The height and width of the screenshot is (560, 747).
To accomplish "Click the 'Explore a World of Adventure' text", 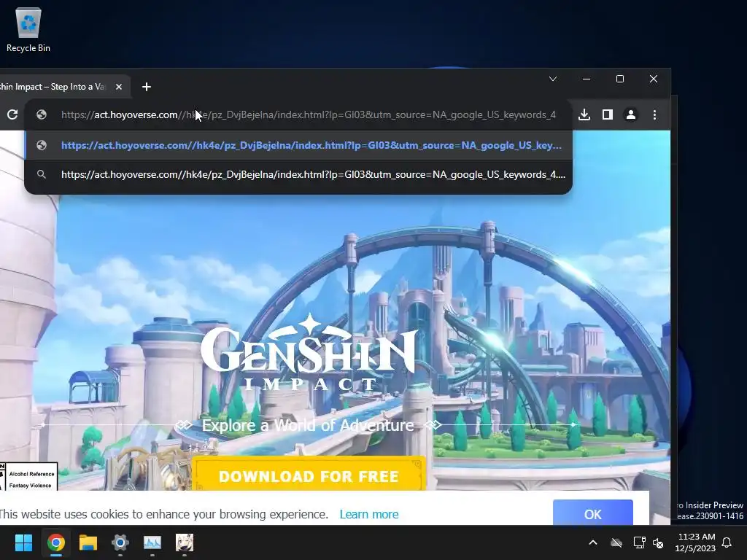I will click(308, 425).
